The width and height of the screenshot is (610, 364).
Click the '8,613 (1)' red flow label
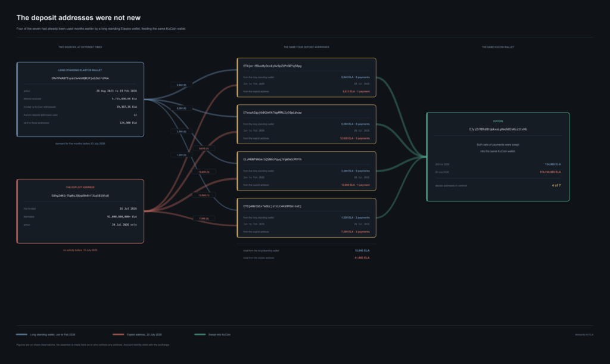point(204,148)
